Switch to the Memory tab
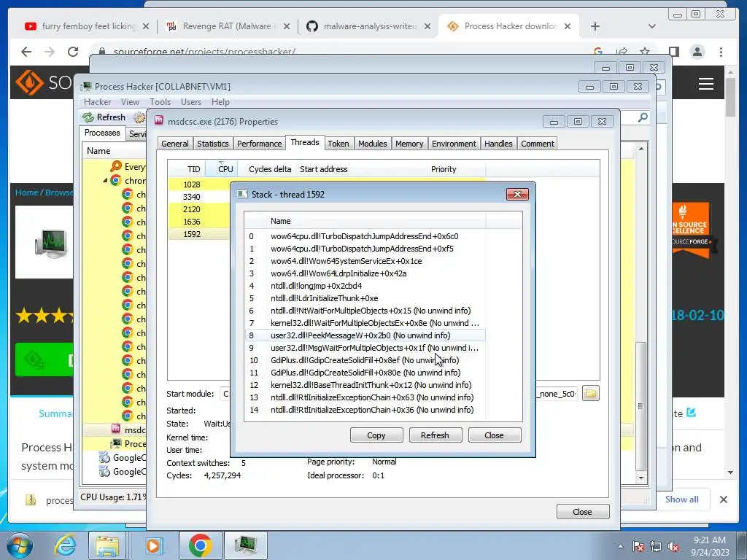The height and width of the screenshot is (560, 747). pos(409,144)
